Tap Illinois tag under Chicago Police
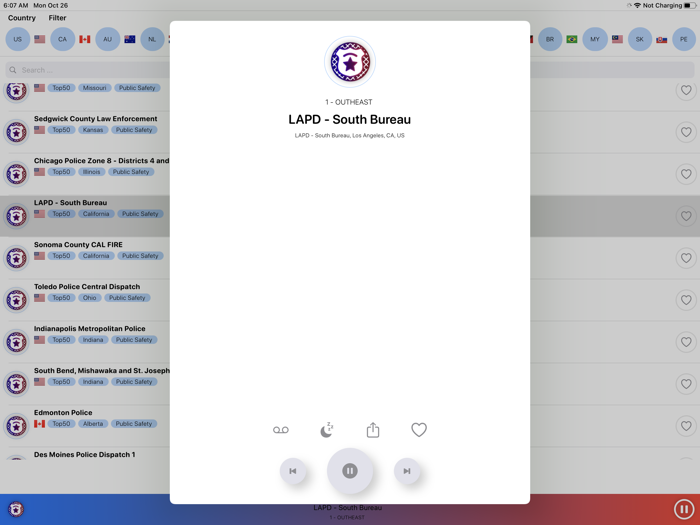Viewport: 700px width, 525px height. (92, 172)
